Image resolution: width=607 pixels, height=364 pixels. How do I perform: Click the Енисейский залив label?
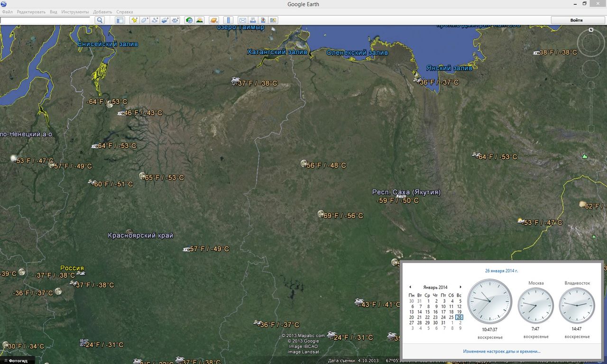click(108, 44)
